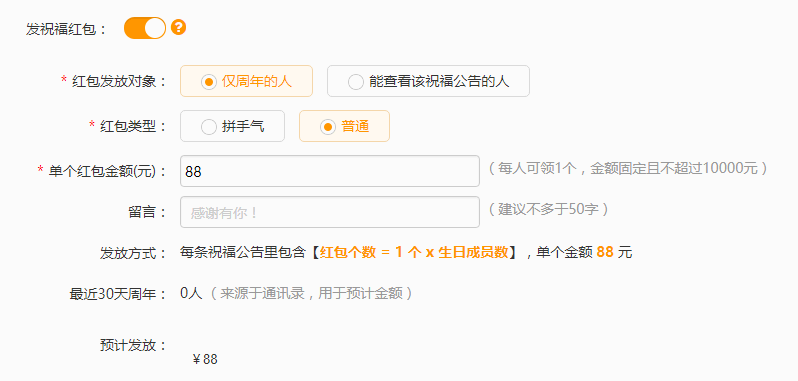Click the 来源于通讯录 hint text
The width and height of the screenshot is (798, 381).
[x=311, y=293]
